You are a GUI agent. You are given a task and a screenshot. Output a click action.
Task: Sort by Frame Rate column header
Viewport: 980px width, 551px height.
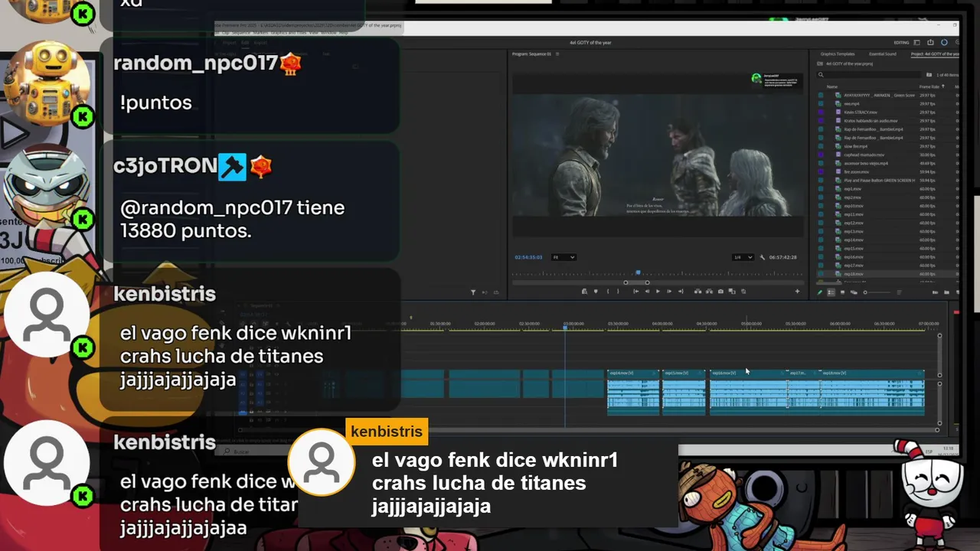pyautogui.click(x=929, y=86)
